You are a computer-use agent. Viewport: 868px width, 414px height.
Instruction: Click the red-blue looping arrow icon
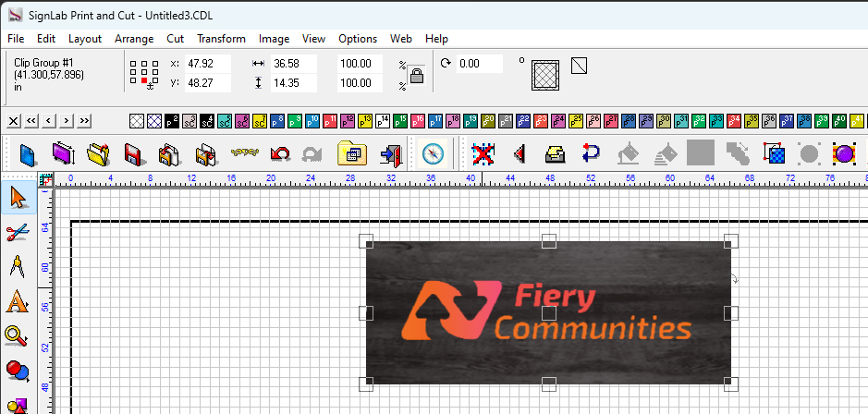(591, 153)
